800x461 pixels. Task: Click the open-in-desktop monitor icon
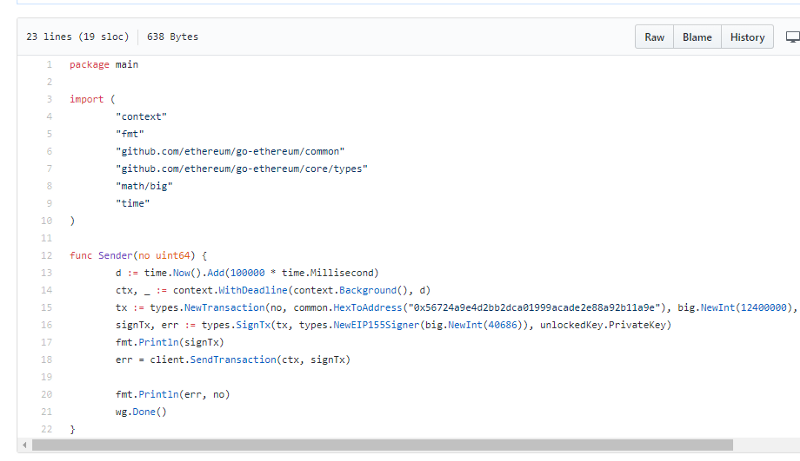coord(792,37)
